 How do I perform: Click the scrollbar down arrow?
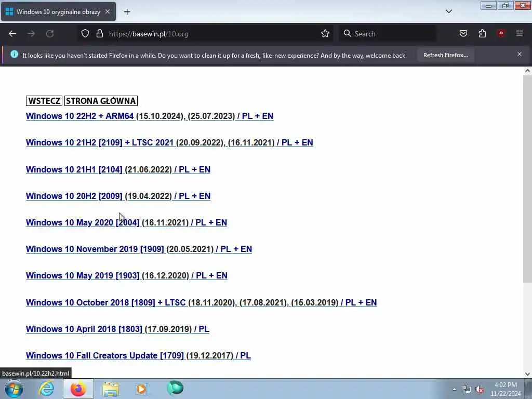(527, 374)
